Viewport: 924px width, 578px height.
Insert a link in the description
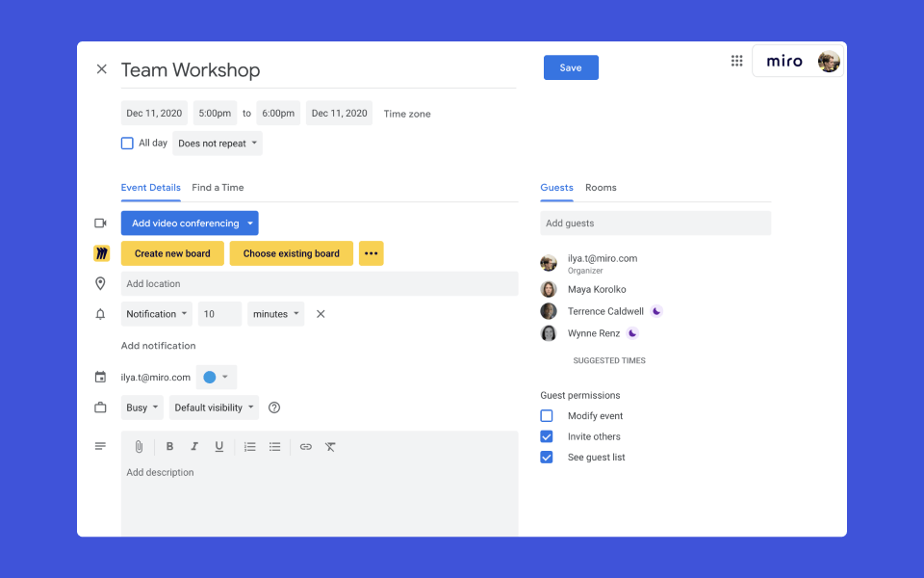coord(306,446)
